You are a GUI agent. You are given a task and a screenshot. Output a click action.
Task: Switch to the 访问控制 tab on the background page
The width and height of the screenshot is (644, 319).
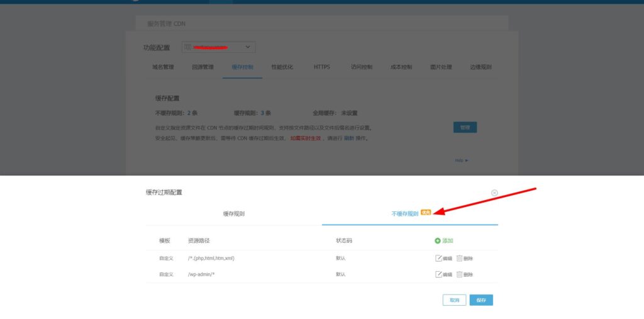pyautogui.click(x=362, y=67)
